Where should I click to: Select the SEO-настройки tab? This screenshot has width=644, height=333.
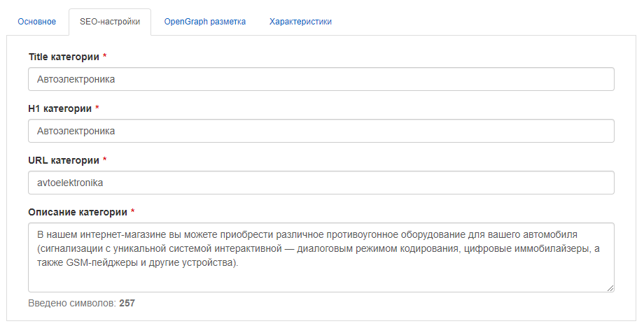point(110,22)
